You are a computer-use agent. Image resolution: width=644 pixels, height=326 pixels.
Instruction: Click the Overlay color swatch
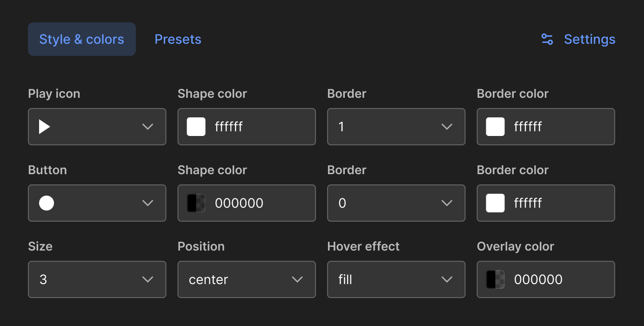[495, 279]
